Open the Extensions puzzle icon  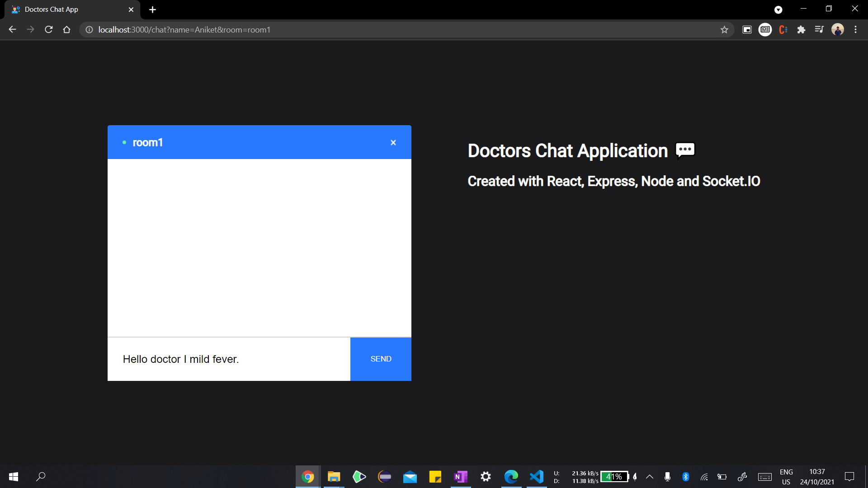tap(801, 30)
